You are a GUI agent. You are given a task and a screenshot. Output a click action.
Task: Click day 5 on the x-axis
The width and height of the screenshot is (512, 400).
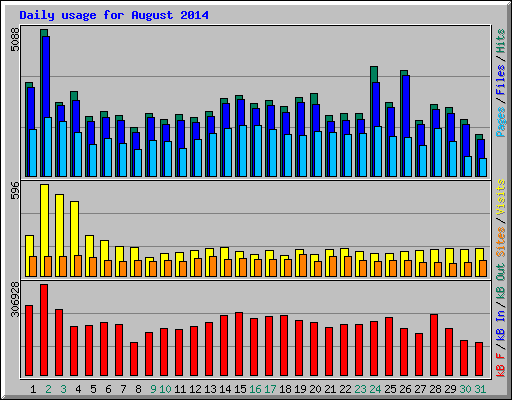93,389
